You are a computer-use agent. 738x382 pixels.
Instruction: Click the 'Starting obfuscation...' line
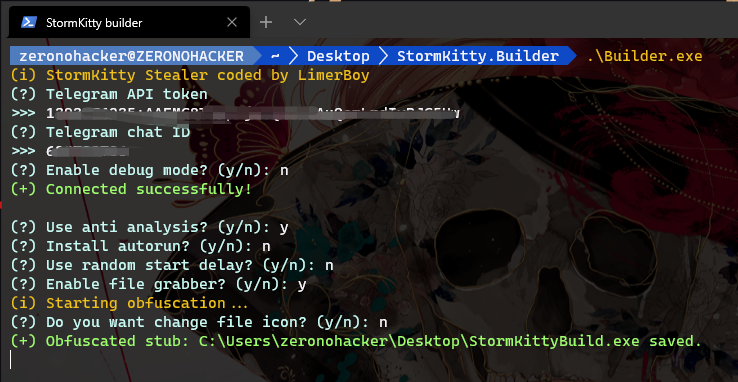click(129, 303)
